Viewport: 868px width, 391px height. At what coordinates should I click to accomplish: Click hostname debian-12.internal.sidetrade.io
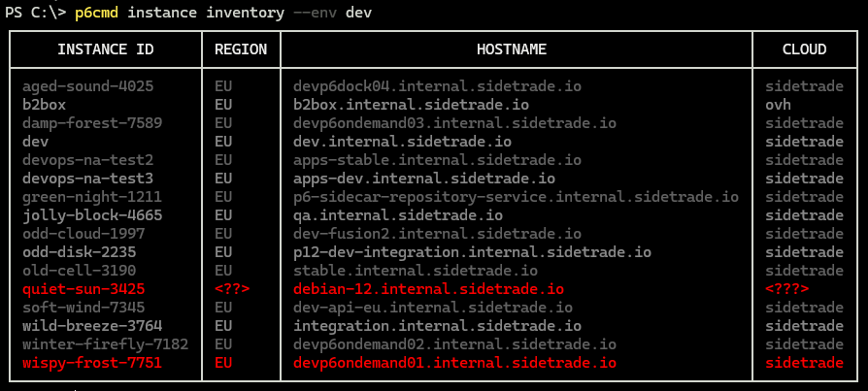click(429, 289)
